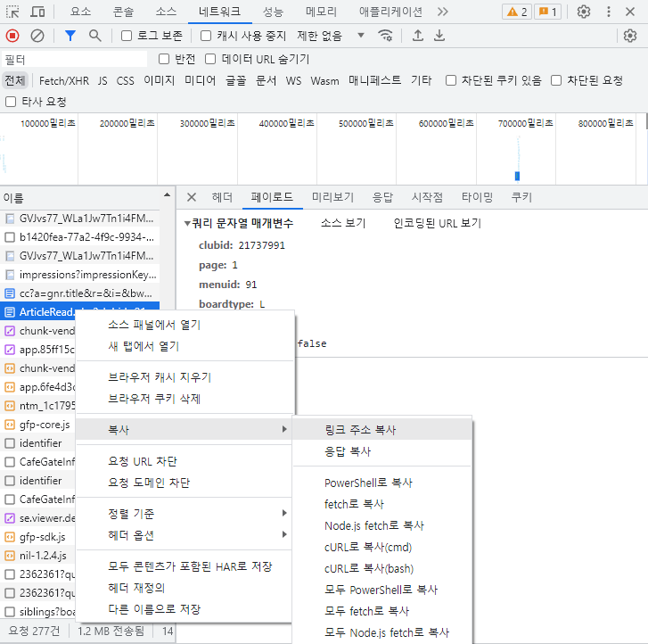
Task: Click 인코딩된 URL 보기
Action: coord(438,223)
